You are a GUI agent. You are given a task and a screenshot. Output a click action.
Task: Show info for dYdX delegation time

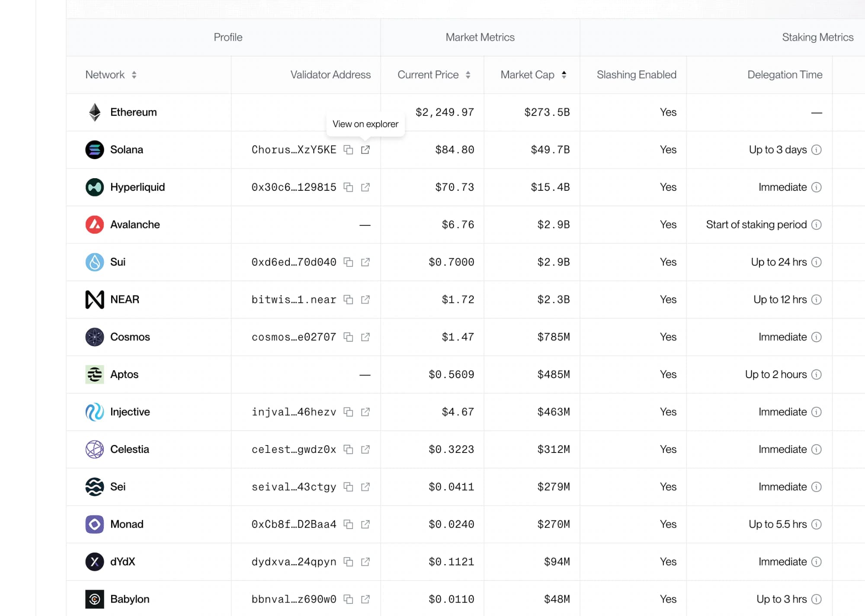tap(817, 562)
